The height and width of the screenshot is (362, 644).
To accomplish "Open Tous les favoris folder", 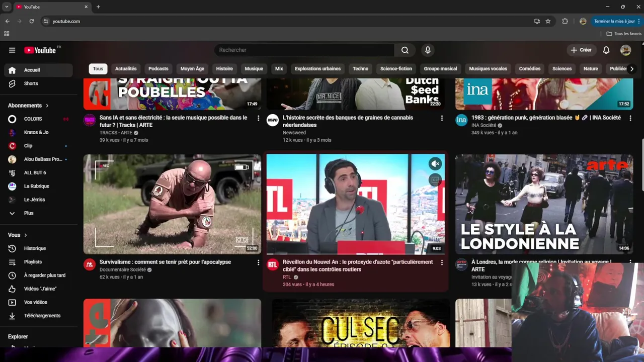I will click(624, 34).
